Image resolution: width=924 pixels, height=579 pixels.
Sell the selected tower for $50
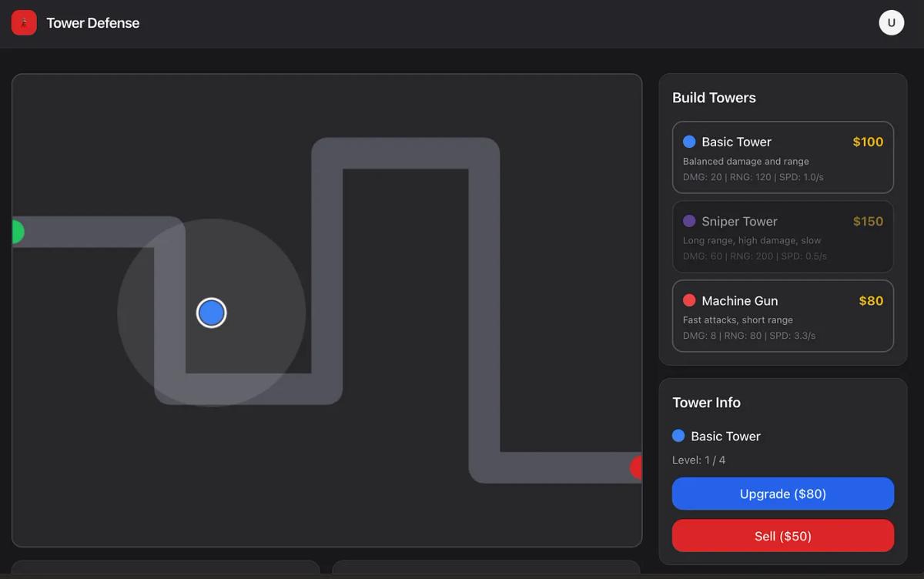click(783, 536)
